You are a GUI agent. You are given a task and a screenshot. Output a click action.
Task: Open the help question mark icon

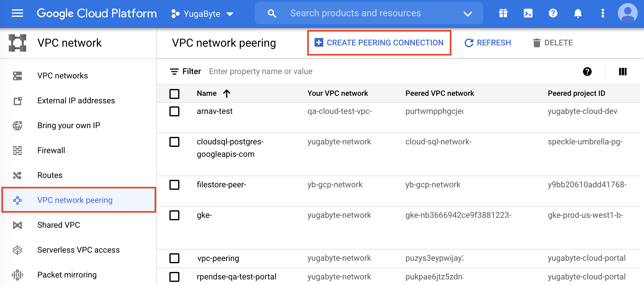click(552, 13)
